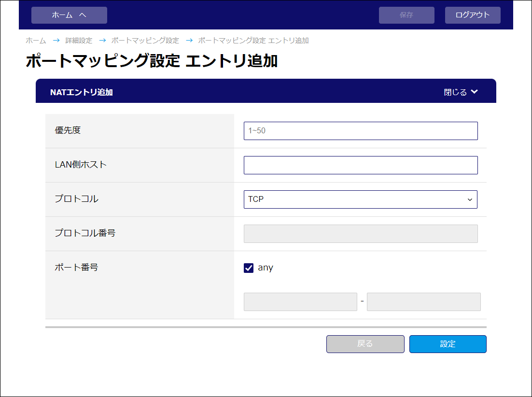The width and height of the screenshot is (532, 397).
Task: Click the ログアウト button
Action: 473,15
